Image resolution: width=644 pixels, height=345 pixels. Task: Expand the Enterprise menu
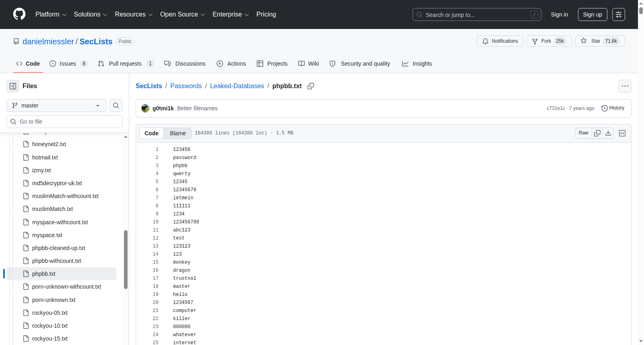pyautogui.click(x=231, y=14)
